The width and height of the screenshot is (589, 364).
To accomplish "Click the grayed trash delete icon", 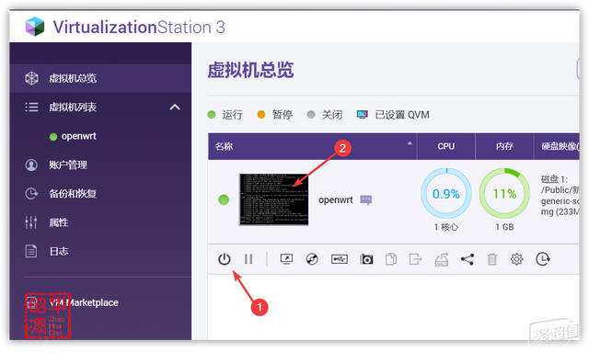I will coord(492,259).
